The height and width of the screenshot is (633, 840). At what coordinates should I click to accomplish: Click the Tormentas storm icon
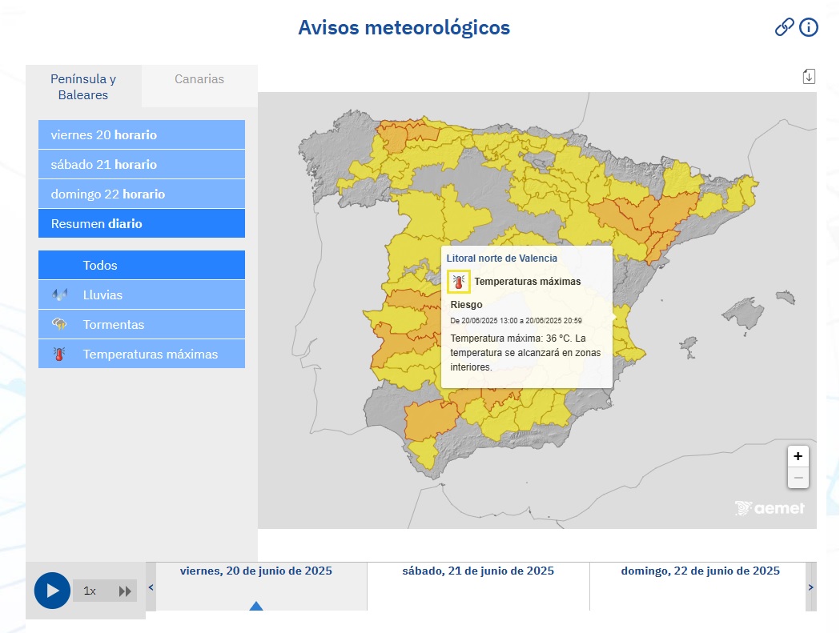(x=59, y=324)
